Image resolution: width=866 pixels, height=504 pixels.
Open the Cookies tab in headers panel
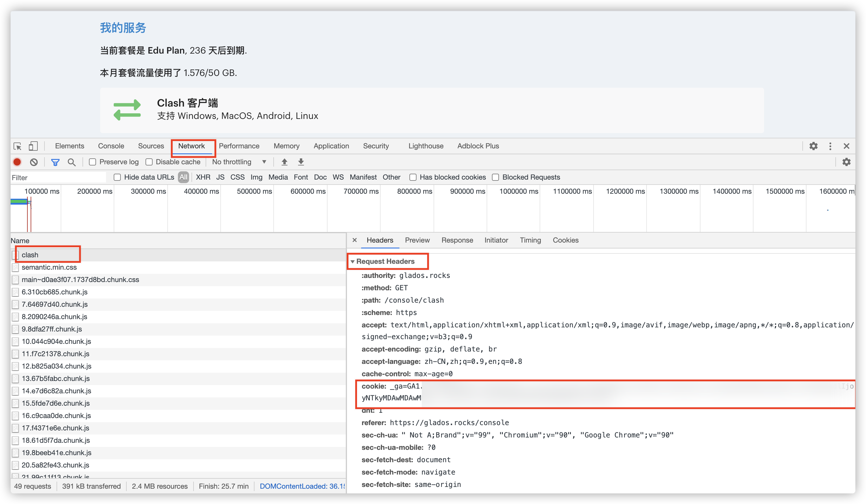coord(565,240)
